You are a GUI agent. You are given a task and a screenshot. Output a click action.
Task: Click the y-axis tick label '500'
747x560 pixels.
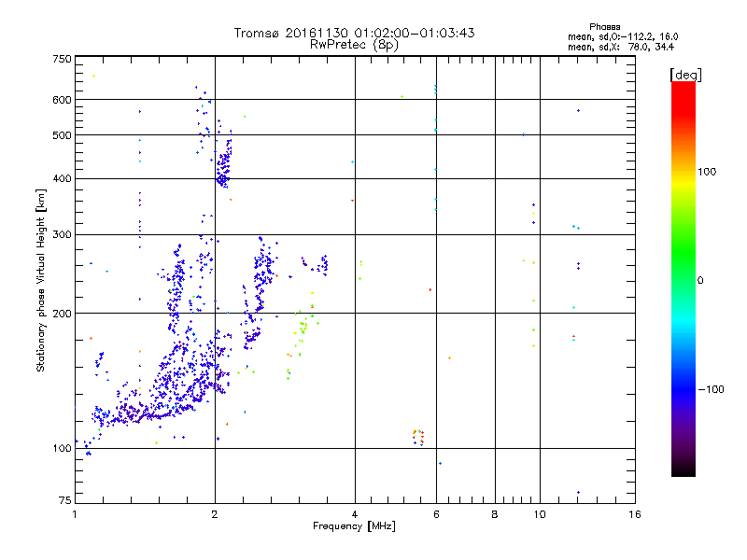[x=62, y=135]
